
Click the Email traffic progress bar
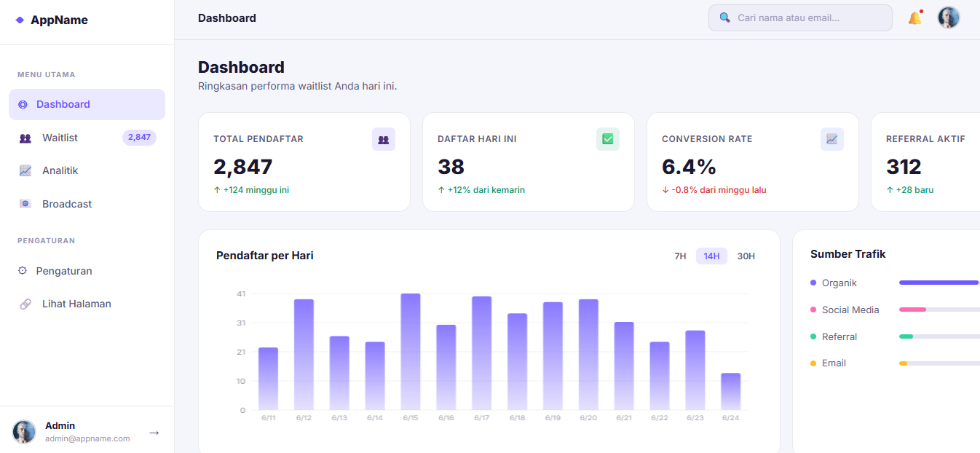coord(939,363)
